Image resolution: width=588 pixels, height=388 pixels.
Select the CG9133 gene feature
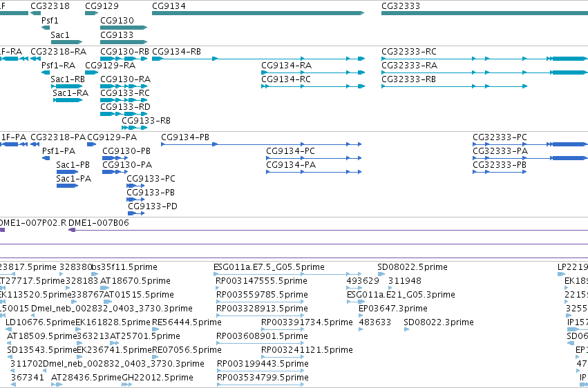coord(124,42)
